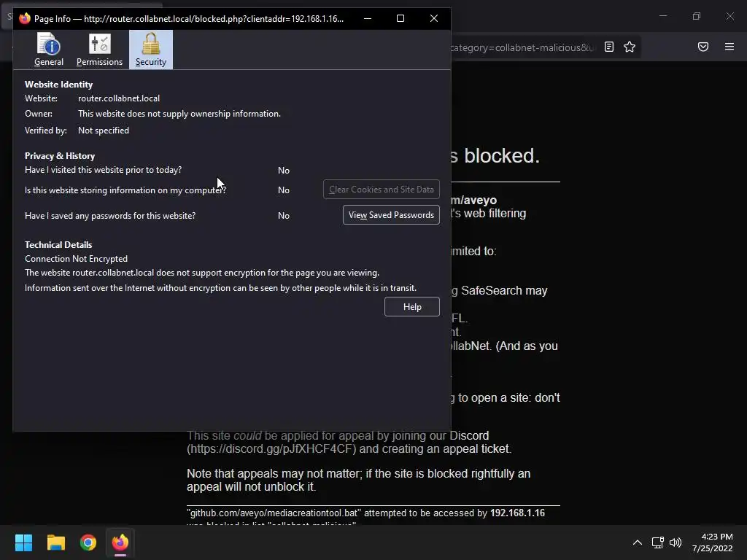Switch to the Permissions tab
The height and width of the screenshot is (560, 747).
tap(99, 50)
